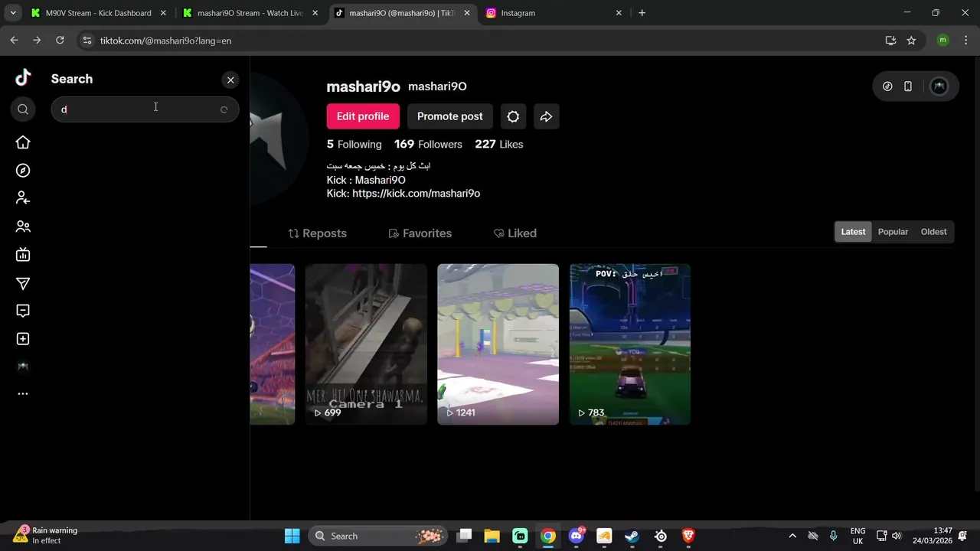Open Chrome's three-dot menu

coord(965,41)
